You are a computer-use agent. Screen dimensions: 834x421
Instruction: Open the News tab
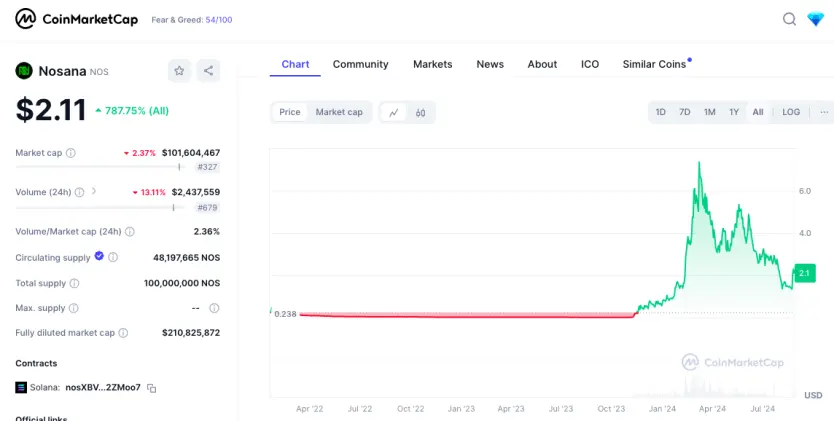490,64
